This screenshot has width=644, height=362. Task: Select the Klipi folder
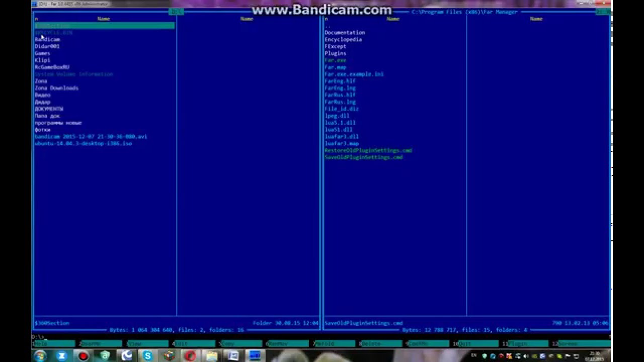43,60
